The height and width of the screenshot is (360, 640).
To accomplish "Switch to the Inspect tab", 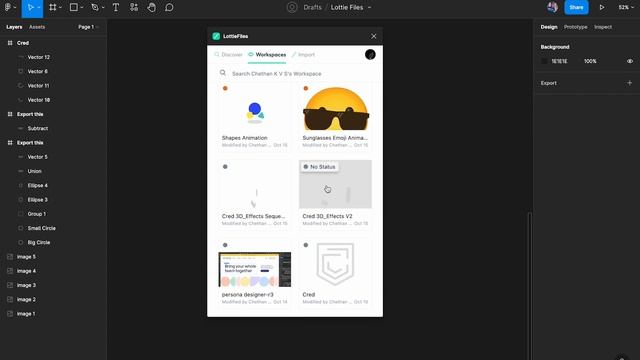I will point(603,27).
